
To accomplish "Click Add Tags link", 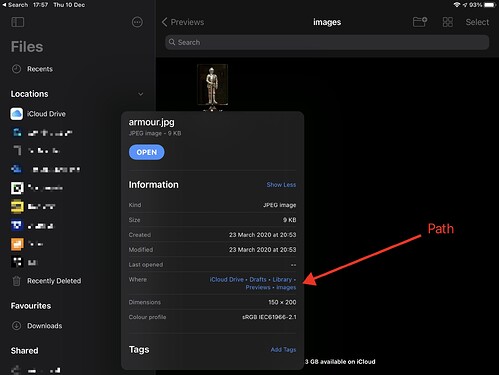I will click(283, 349).
